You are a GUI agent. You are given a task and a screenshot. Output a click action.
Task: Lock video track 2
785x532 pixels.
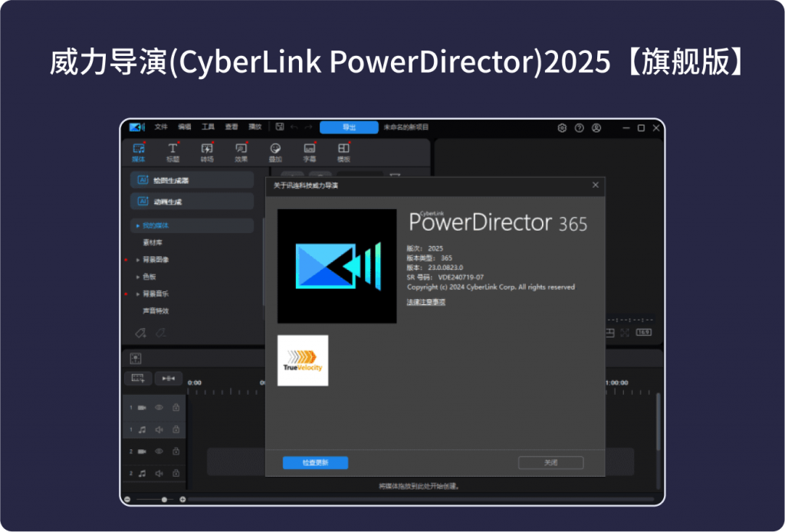[x=176, y=452]
